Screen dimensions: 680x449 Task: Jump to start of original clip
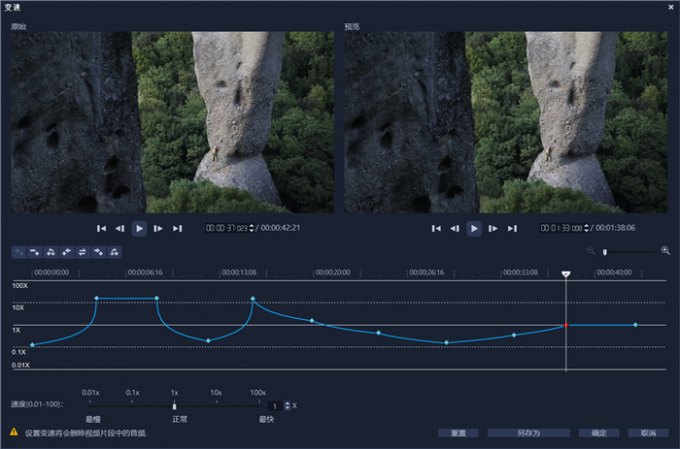click(102, 228)
